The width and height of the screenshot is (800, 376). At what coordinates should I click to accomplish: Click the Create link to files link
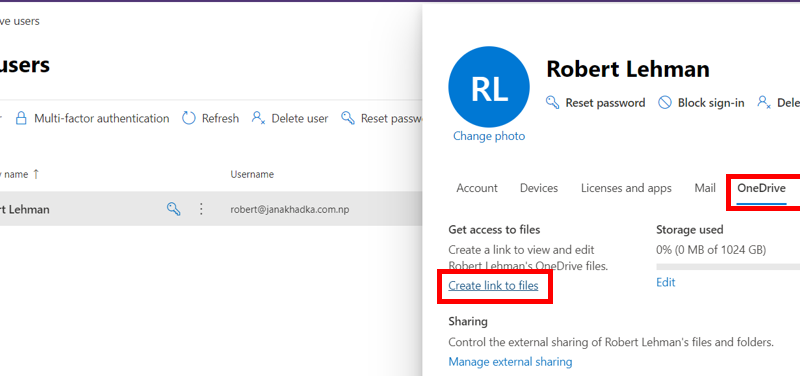[493, 286]
